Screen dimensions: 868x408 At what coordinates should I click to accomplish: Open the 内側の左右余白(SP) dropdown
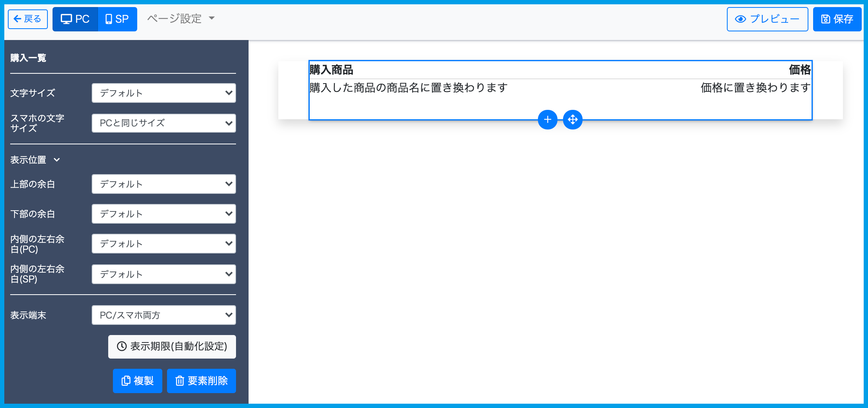coord(163,274)
